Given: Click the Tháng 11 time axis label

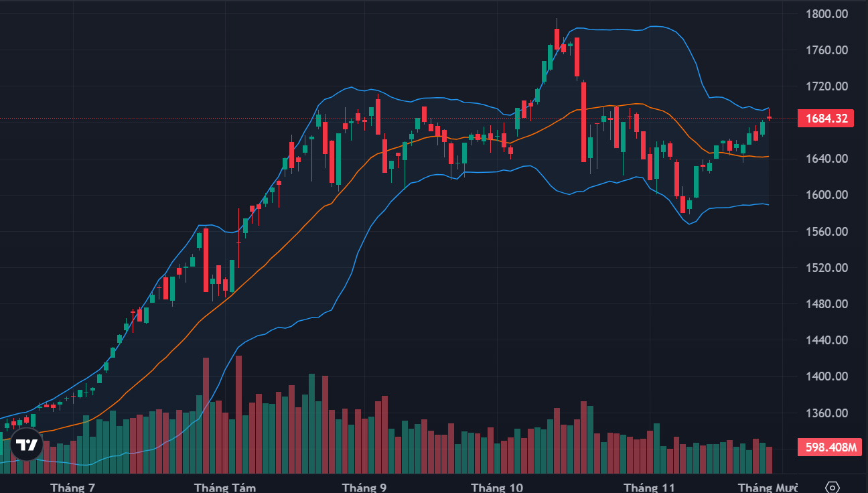Looking at the screenshot, I should coord(649,487).
